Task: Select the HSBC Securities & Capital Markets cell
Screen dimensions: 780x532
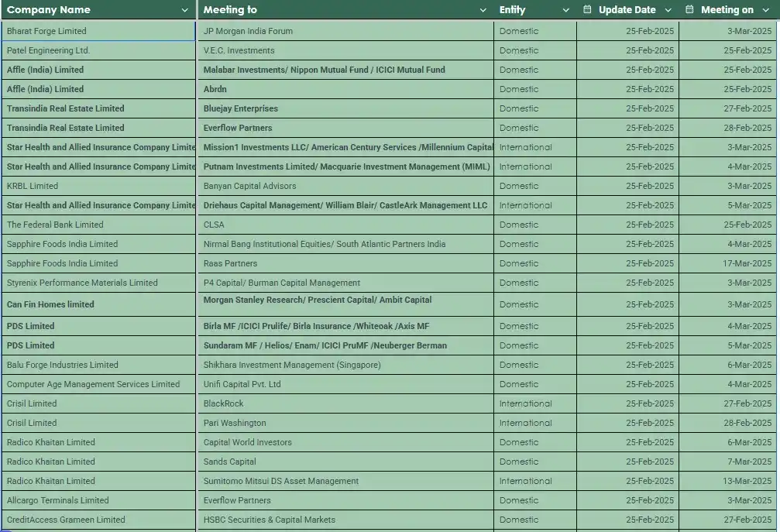Action: click(345, 520)
